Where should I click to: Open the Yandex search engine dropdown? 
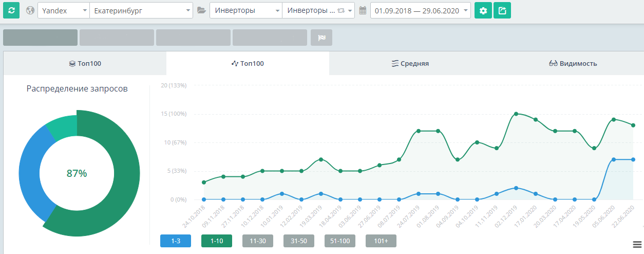click(63, 10)
